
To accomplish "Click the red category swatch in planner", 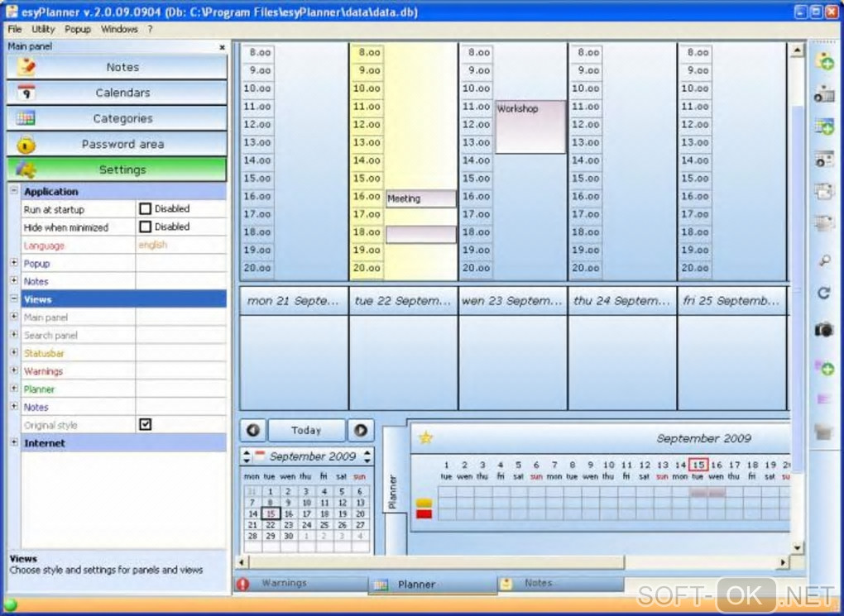I will click(x=424, y=514).
